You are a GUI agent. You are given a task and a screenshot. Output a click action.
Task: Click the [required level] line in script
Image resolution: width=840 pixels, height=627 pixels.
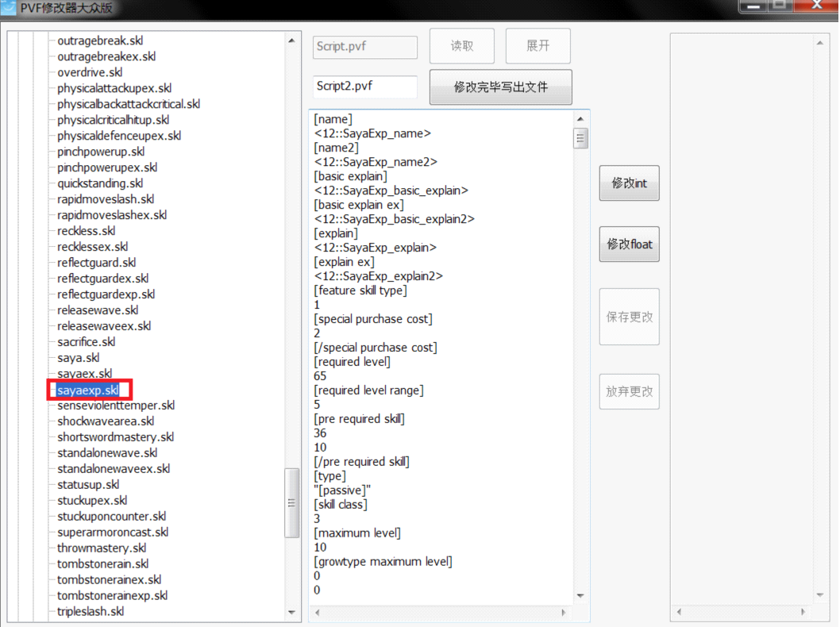(352, 362)
